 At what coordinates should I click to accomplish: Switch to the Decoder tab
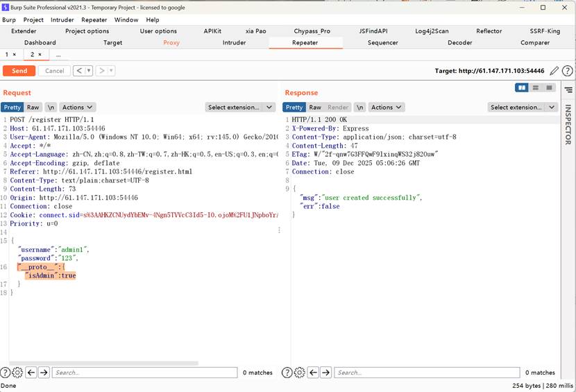[x=459, y=42]
